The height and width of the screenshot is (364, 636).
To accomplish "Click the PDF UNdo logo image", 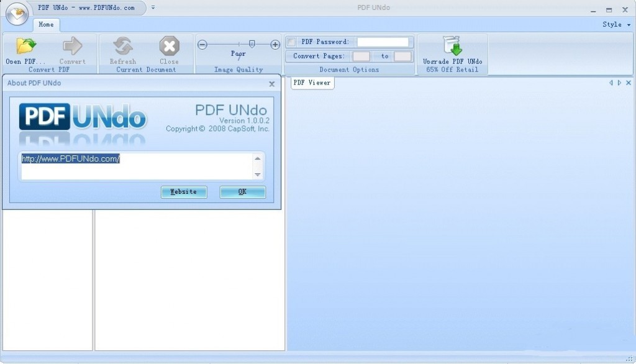I will coord(83,117).
